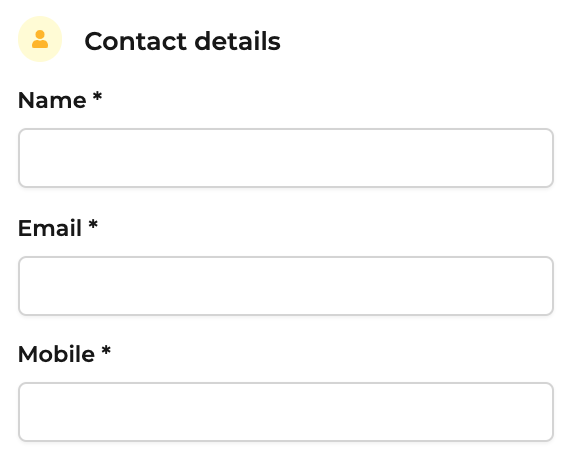Click the required asterisk next to Name
Screen dimensions: 584x468
click(x=97, y=97)
